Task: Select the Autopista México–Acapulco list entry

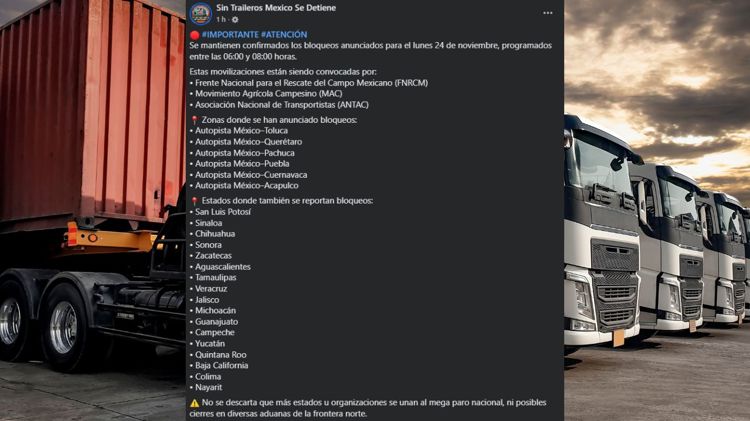Action: 244,186
